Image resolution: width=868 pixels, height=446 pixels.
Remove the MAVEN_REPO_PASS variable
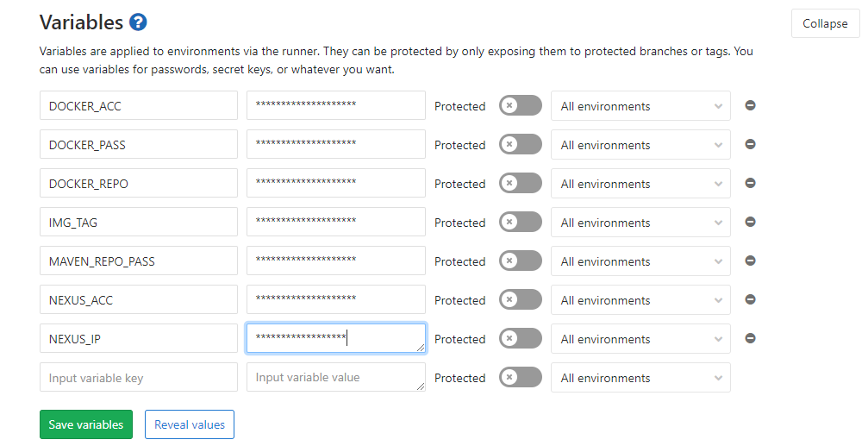click(x=750, y=261)
